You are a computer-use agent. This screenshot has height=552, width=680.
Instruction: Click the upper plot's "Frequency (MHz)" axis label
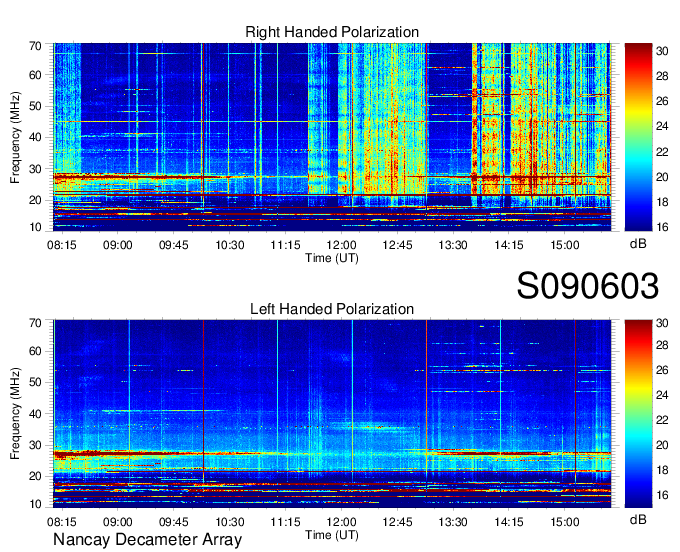click(15, 137)
